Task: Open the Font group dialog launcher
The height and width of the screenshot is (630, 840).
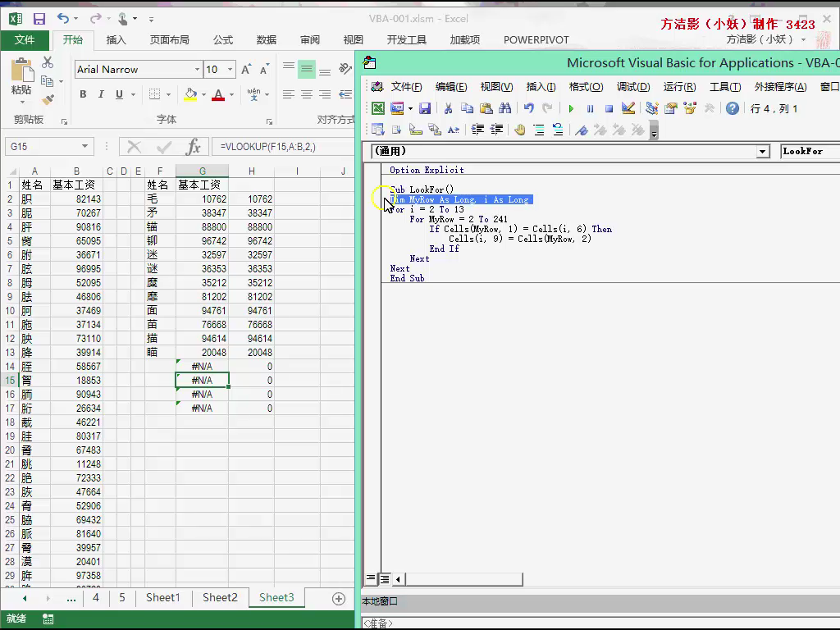Action: (x=269, y=121)
